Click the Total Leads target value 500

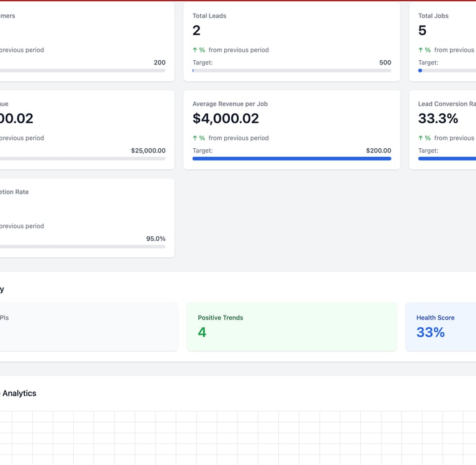point(385,63)
